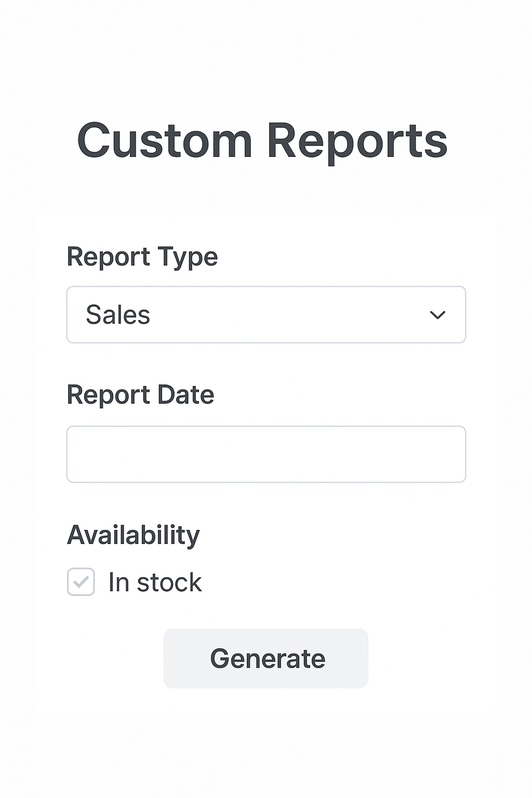The height and width of the screenshot is (798, 532).
Task: Focus the Report Date input field
Action: tap(266, 454)
